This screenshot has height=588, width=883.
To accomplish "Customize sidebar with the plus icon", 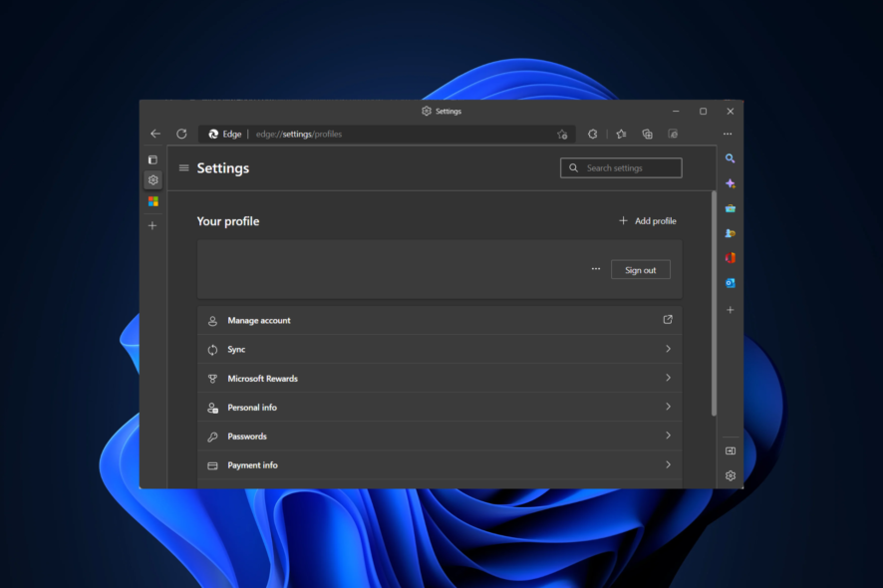I will pos(730,310).
